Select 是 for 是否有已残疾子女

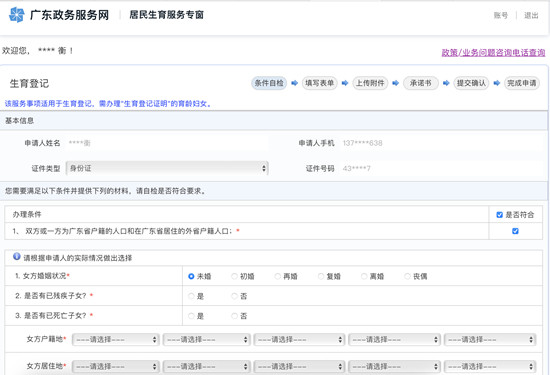[191, 296]
